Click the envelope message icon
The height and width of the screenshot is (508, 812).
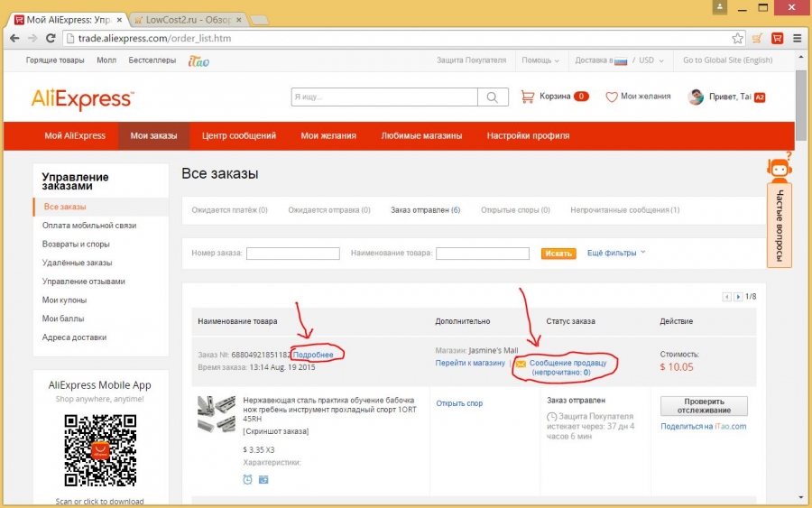521,364
